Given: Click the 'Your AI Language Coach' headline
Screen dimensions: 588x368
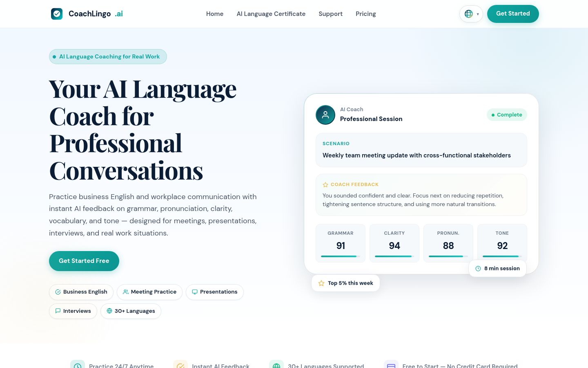Looking at the screenshot, I should tap(143, 130).
